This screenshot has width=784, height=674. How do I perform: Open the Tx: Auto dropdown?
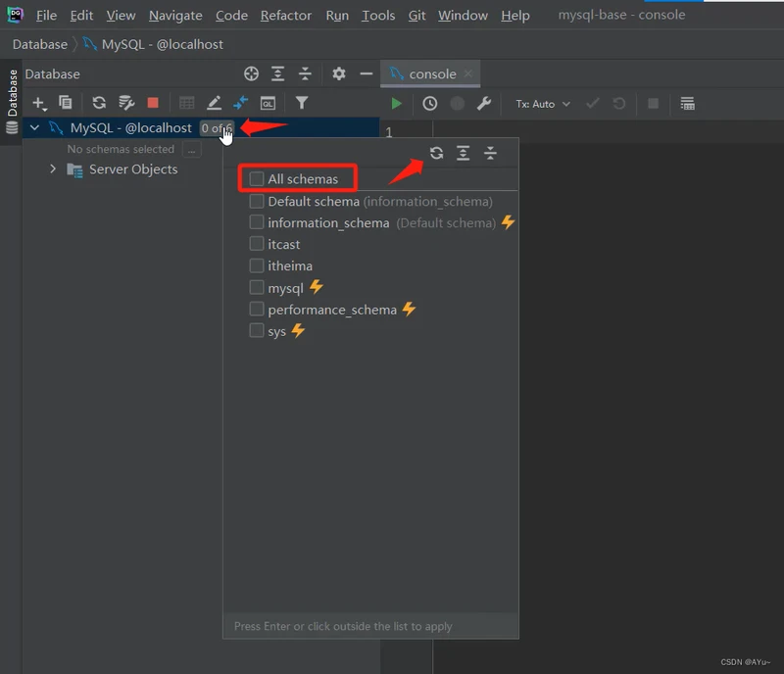(543, 104)
